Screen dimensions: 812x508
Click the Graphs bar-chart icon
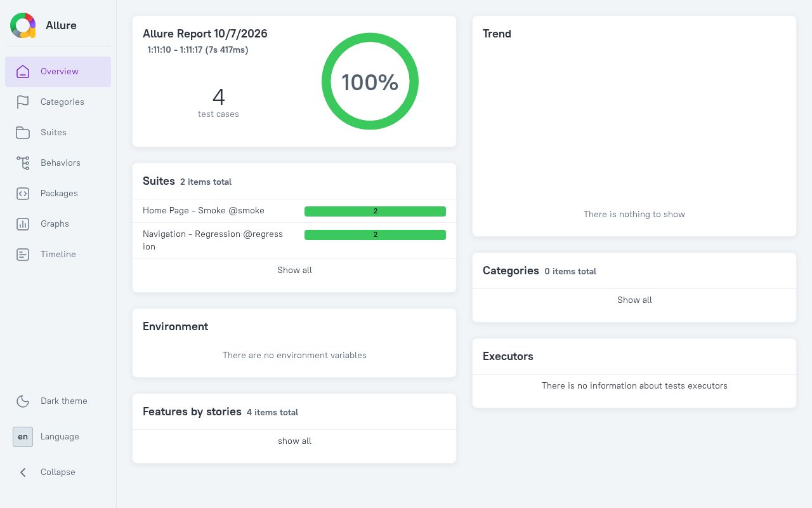(23, 224)
